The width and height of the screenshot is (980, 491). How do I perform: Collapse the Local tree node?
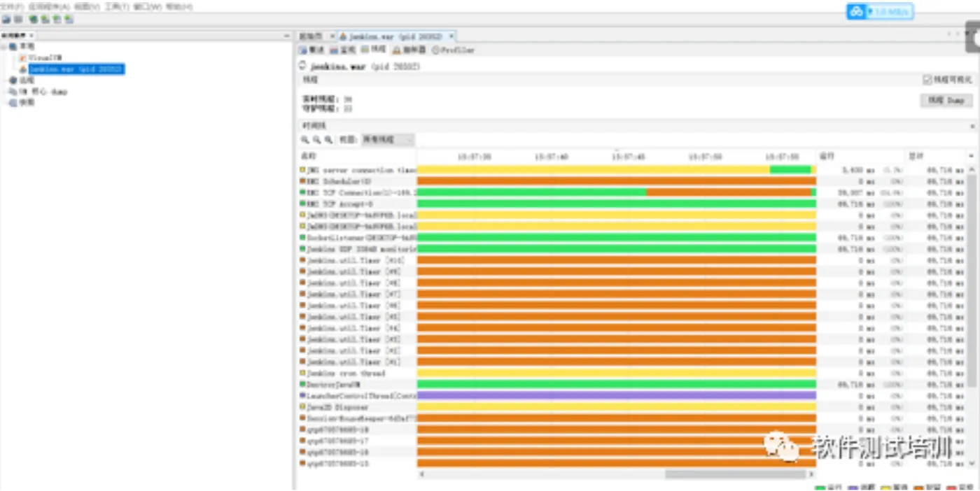[4, 46]
